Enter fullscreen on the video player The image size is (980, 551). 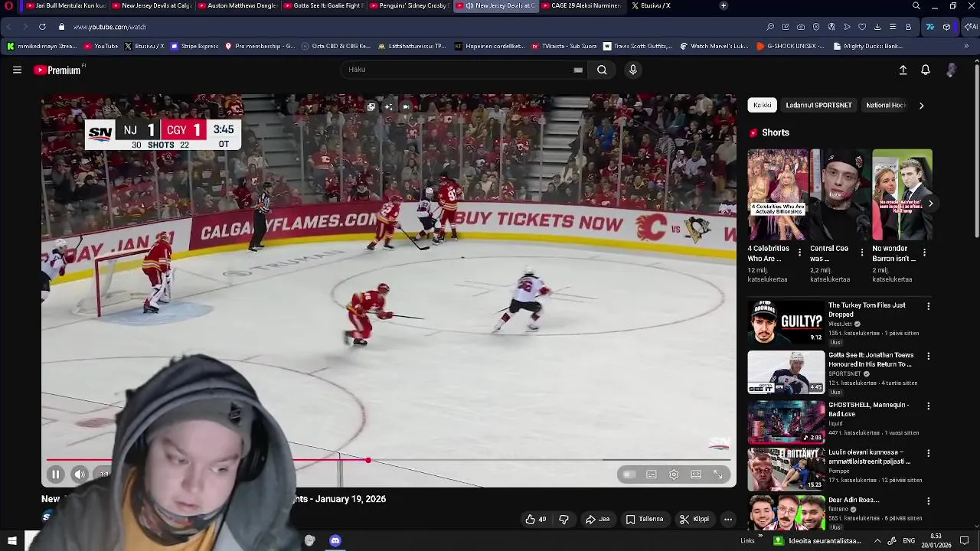718,474
